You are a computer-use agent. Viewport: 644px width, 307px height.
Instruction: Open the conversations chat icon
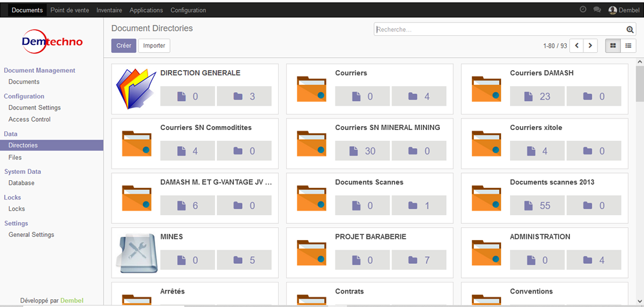(x=597, y=10)
